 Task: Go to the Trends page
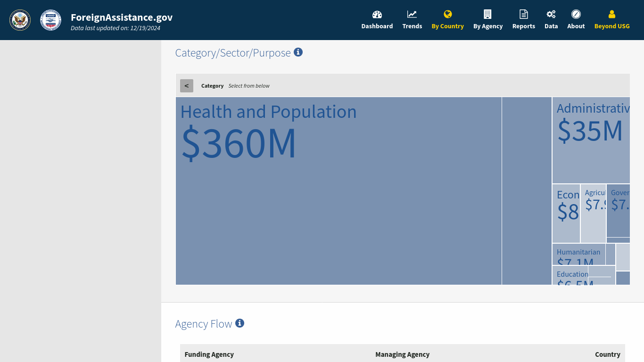pyautogui.click(x=412, y=26)
